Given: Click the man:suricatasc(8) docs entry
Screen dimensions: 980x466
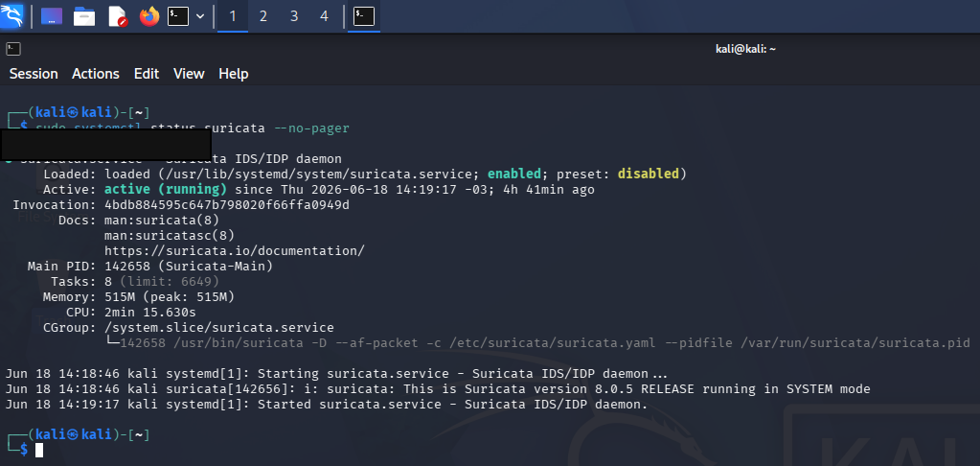Looking at the screenshot, I should pyautogui.click(x=170, y=236).
